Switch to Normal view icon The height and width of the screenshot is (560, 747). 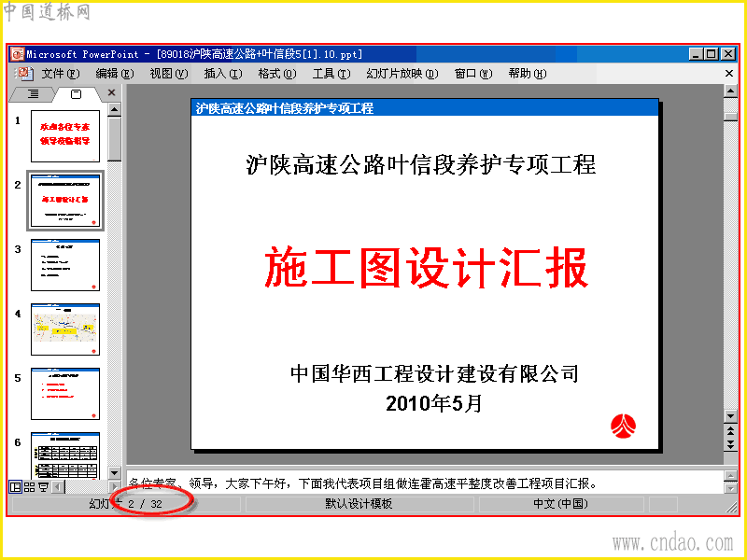point(16,486)
